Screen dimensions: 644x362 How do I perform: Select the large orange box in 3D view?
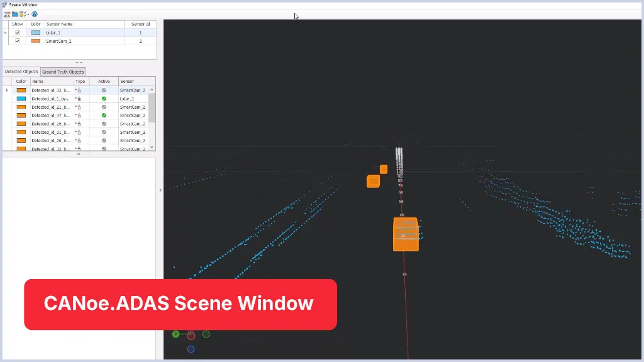406,234
